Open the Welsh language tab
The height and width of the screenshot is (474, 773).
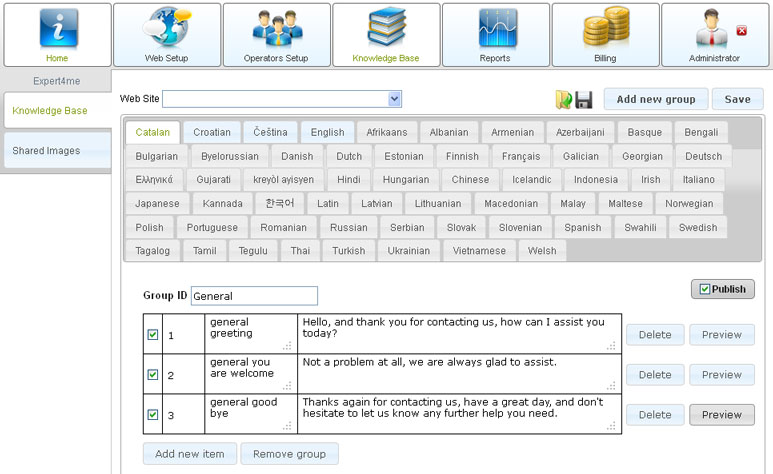[542, 251]
